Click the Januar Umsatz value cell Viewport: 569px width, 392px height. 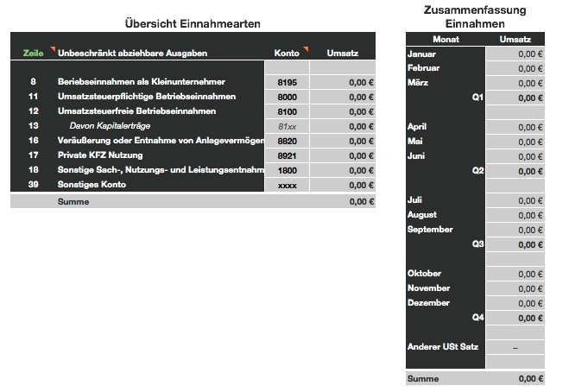[515, 54]
